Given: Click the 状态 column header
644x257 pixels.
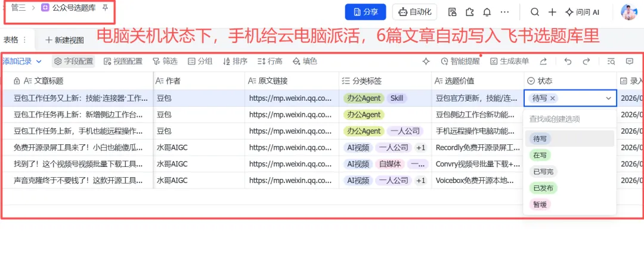Looking at the screenshot, I should point(570,81).
